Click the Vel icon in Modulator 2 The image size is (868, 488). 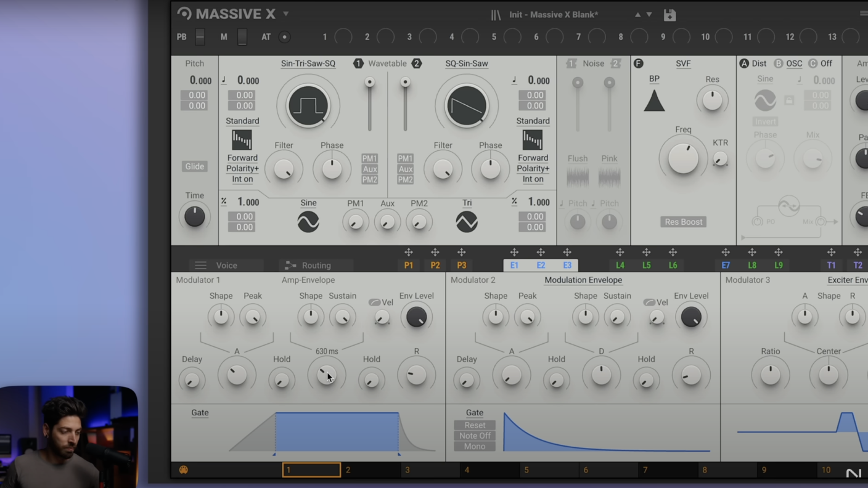649,303
